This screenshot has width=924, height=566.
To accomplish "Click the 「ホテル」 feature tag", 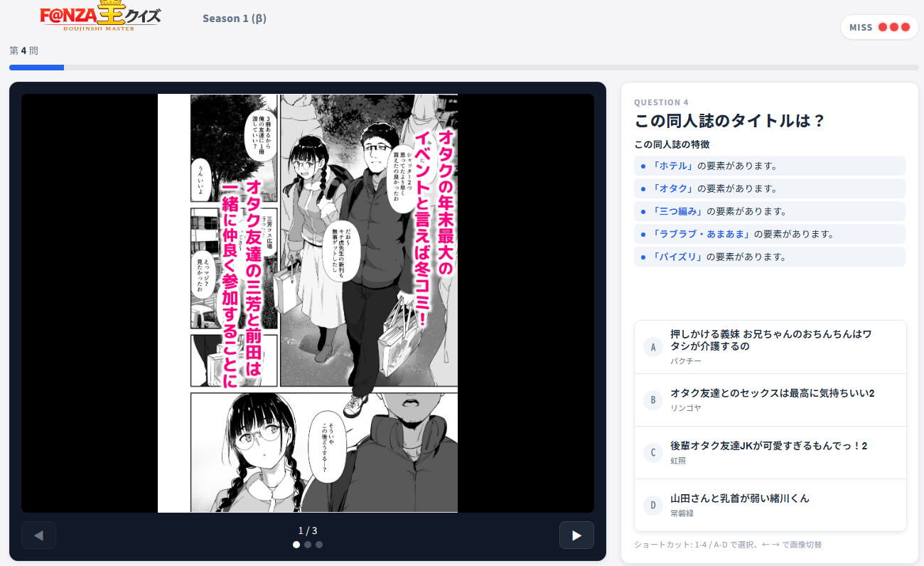I will pos(770,166).
